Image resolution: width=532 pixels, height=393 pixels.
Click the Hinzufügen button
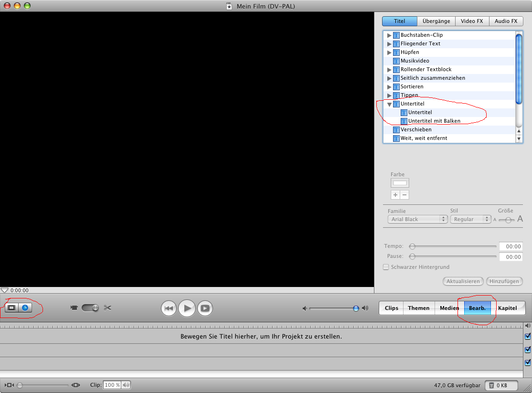pos(504,281)
